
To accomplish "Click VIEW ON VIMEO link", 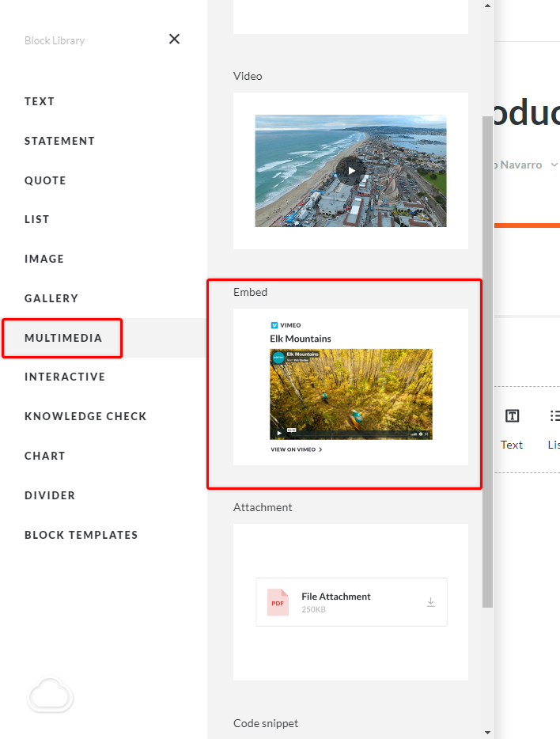I will [297, 449].
